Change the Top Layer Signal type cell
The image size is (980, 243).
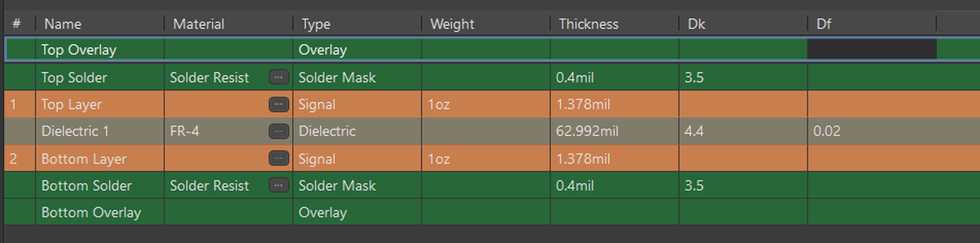tap(357, 105)
